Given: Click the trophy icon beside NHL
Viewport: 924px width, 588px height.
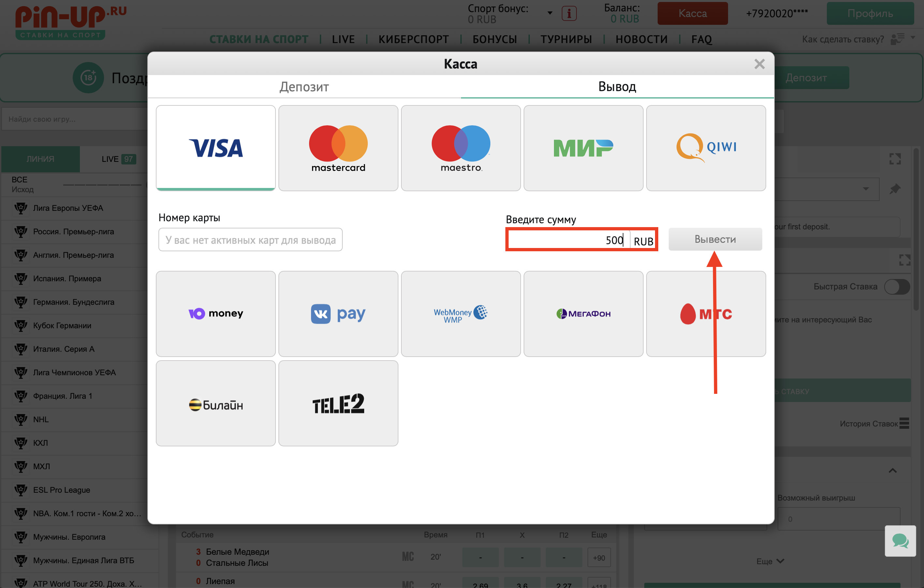Looking at the screenshot, I should coord(21,419).
